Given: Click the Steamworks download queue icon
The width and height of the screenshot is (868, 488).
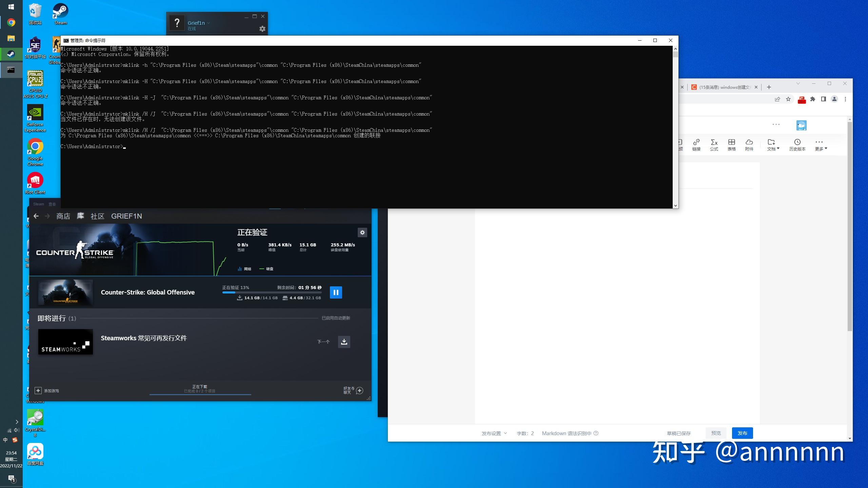Looking at the screenshot, I should coord(344,342).
